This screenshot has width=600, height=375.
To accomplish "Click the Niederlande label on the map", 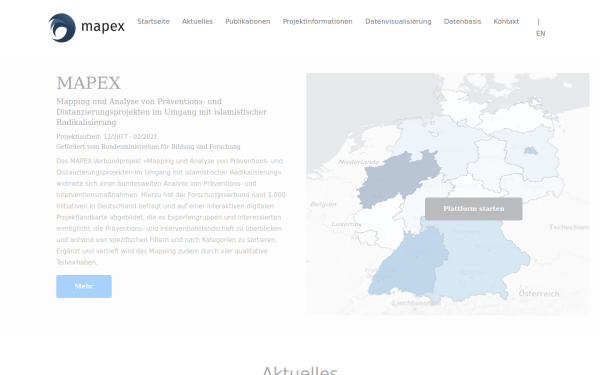I will [359, 162].
